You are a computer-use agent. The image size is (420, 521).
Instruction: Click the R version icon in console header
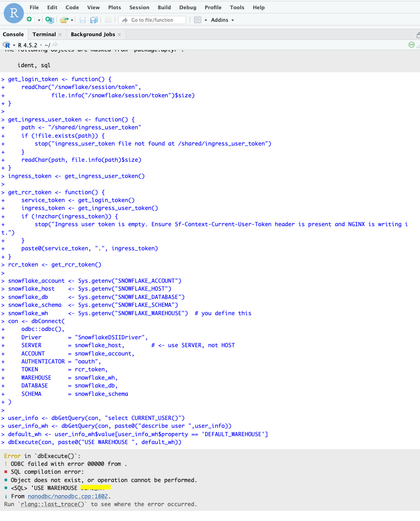click(x=6, y=45)
